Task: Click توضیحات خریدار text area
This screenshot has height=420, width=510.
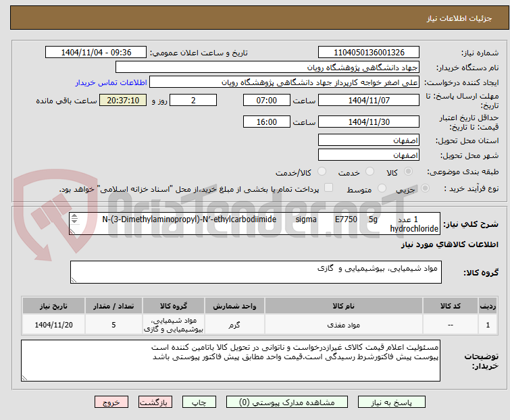Action: pos(230,361)
